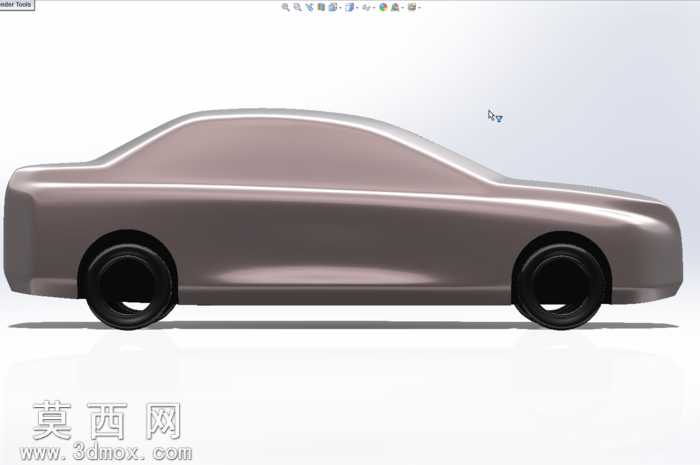
Task: Expand the View Orientation dropdown arrow
Action: [x=340, y=7]
